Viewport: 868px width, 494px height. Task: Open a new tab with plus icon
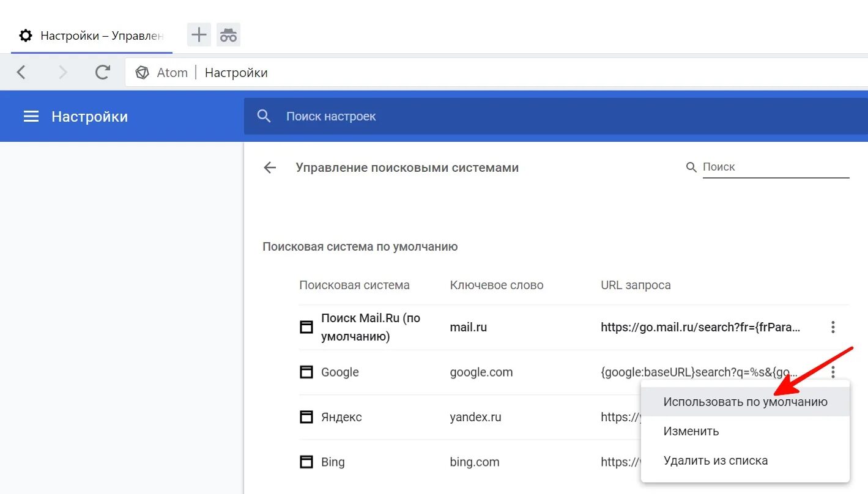(199, 35)
